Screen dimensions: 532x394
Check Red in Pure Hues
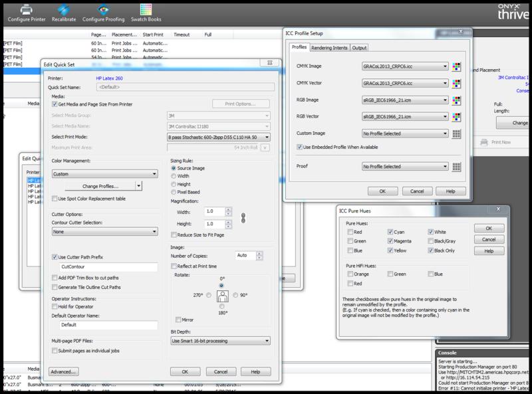(350, 232)
